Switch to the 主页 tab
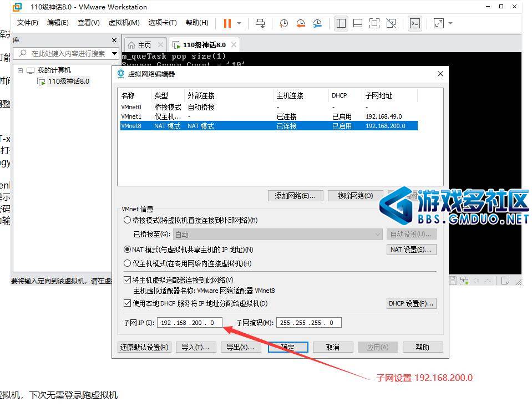The image size is (532, 412). [144, 45]
